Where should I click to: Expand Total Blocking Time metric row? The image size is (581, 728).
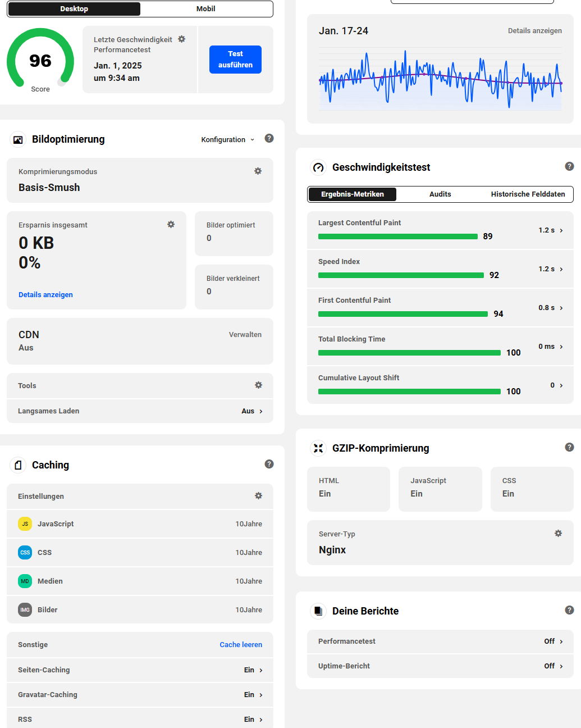(x=440, y=347)
